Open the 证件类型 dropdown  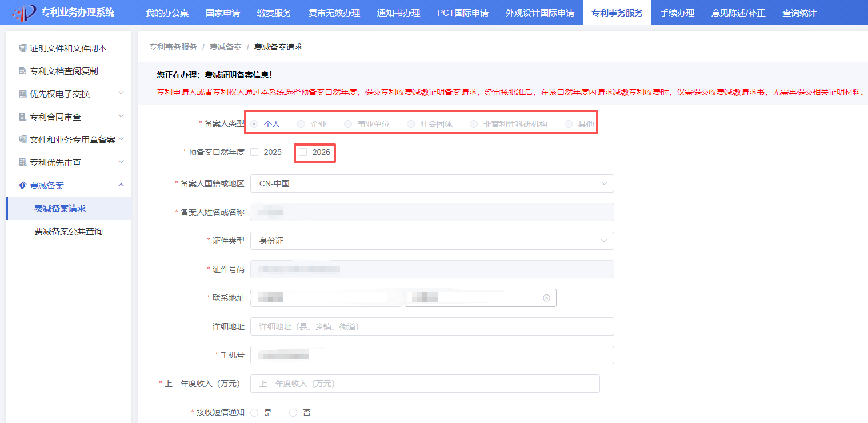pos(431,241)
